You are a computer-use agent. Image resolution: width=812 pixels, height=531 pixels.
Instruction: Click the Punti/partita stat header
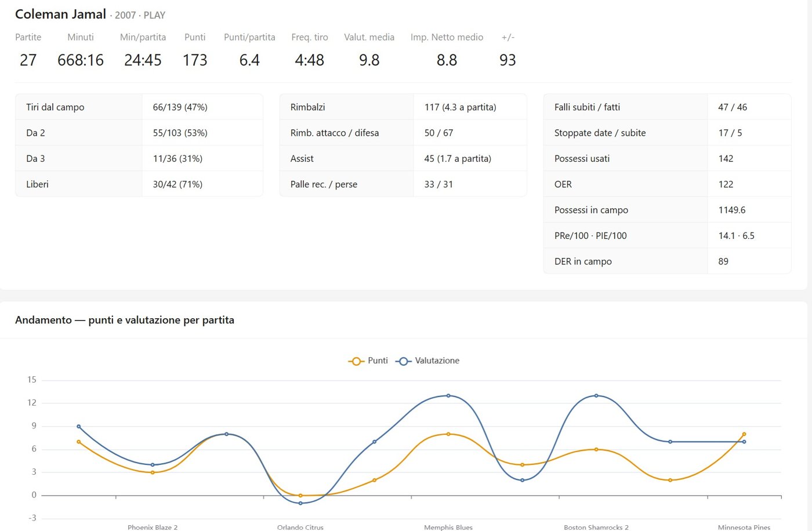tap(249, 37)
